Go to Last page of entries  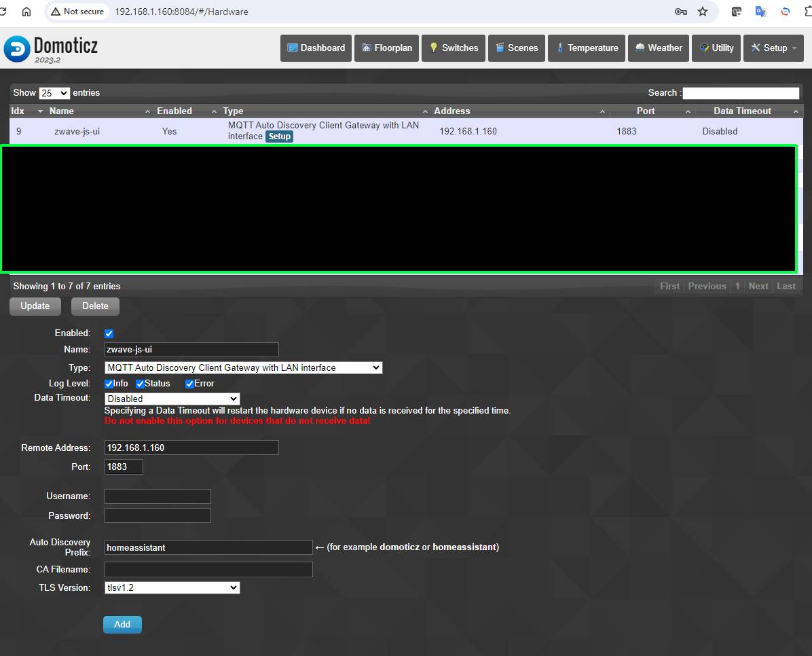coord(786,287)
